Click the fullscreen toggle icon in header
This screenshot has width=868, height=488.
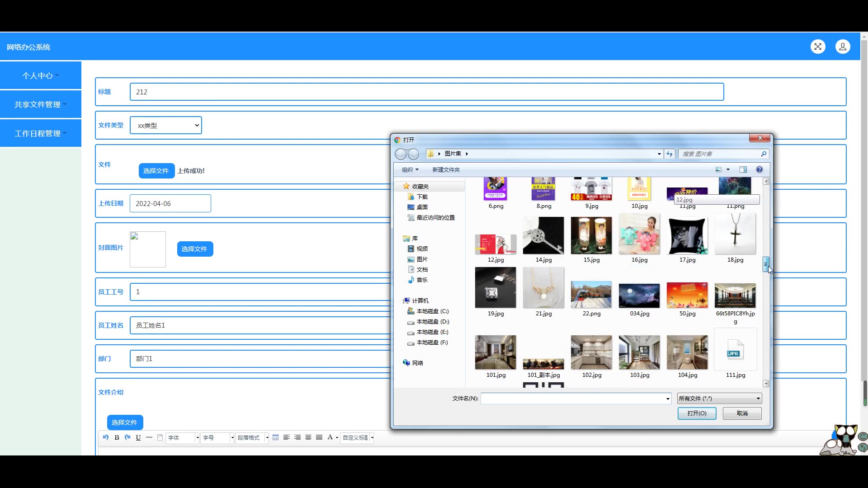click(x=818, y=47)
